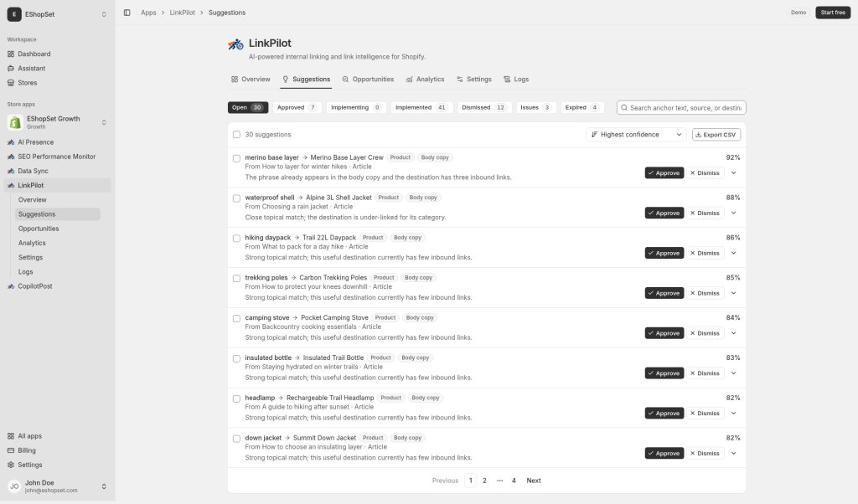The width and height of the screenshot is (858, 504).
Task: Click the LinkPilot logo icon in header
Action: [235, 44]
